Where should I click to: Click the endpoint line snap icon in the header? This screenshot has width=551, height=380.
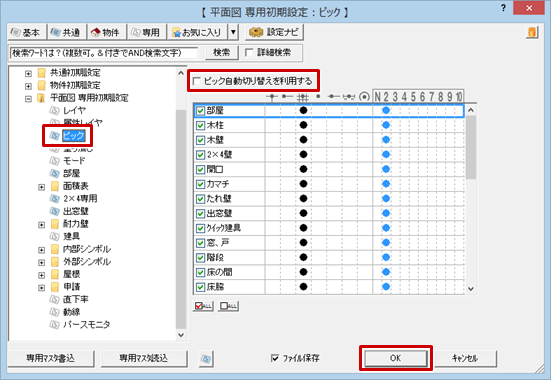coord(288,97)
